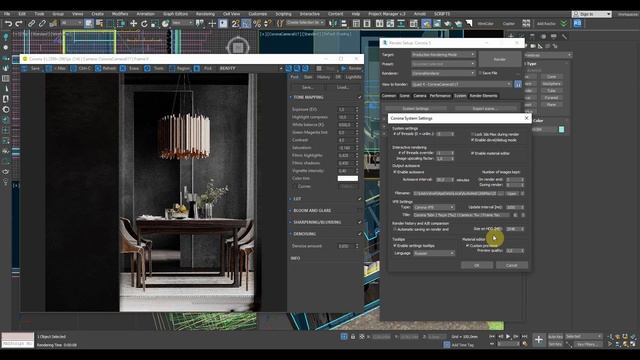640x360 pixels.
Task: Toggle the Angle Snap icon
Action: [x=246, y=24]
